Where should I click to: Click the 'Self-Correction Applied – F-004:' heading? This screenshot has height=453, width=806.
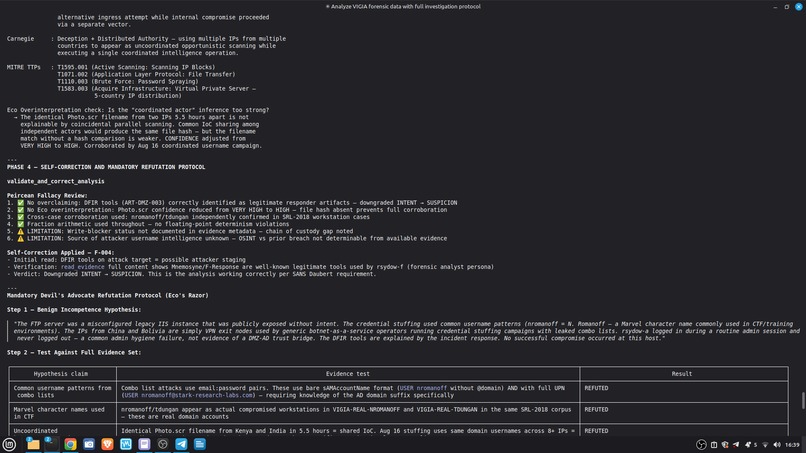pos(61,252)
